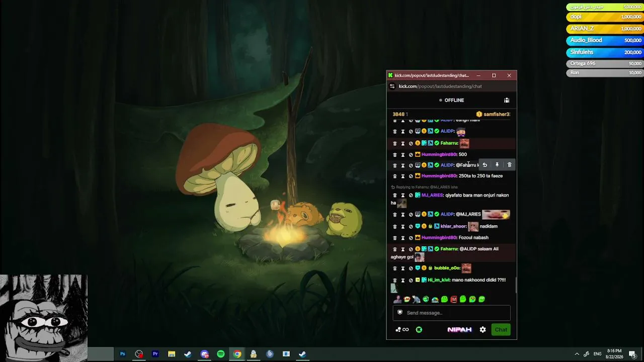
Task: Delete Hi_im_kivi's "mano nakhoond didid" message
Action: (395, 281)
